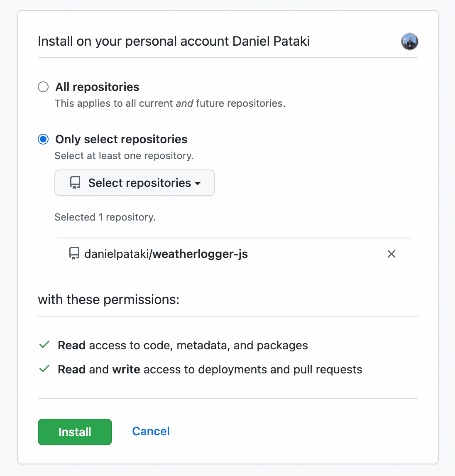The height and width of the screenshot is (476, 455).
Task: Click the weatherlogger-js repository name text
Action: pyautogui.click(x=200, y=253)
